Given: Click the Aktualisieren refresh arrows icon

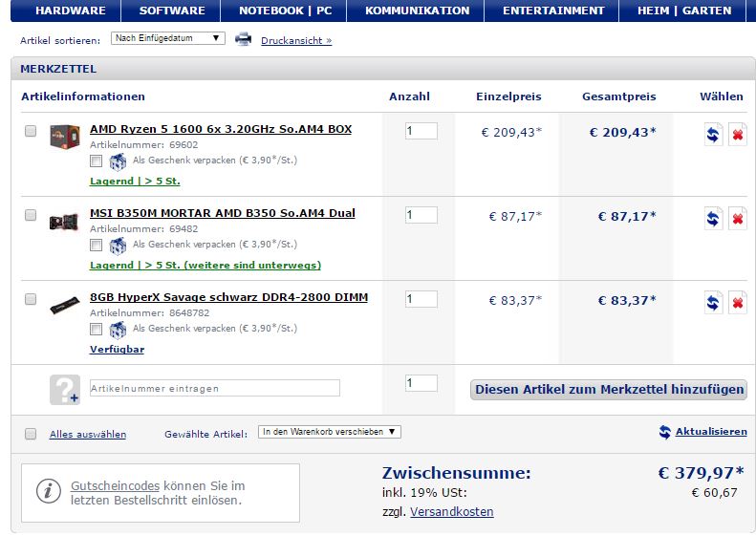Looking at the screenshot, I should point(665,432).
